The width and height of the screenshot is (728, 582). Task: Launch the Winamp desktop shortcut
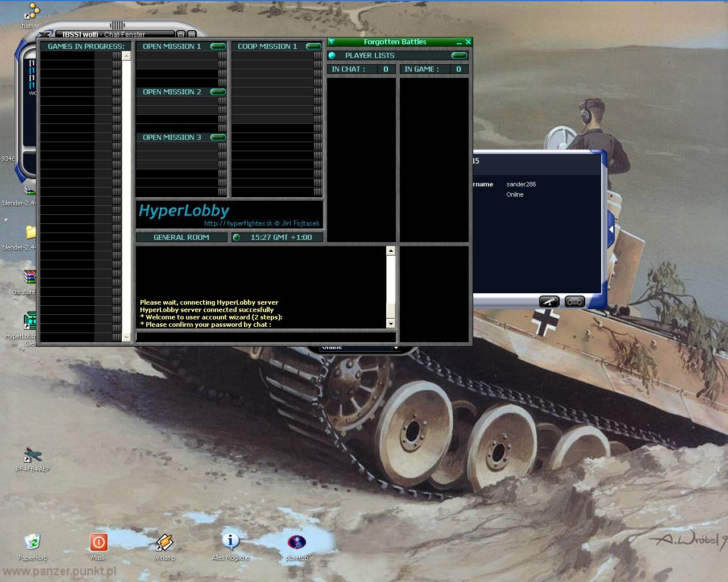164,542
